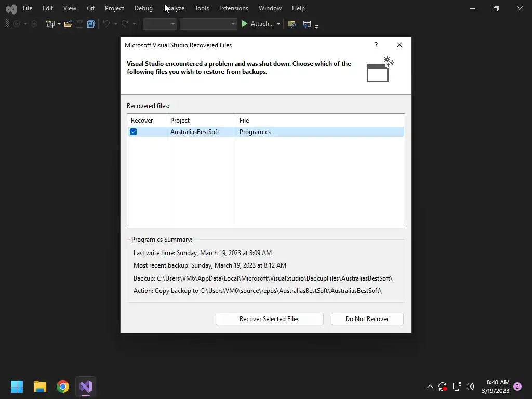Open the solution platforms combo box
The image size is (532, 399).
click(208, 24)
